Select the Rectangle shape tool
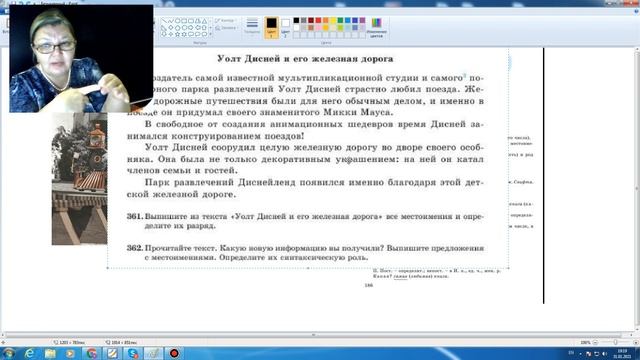Screen dimensions: 640x360 tap(184, 20)
